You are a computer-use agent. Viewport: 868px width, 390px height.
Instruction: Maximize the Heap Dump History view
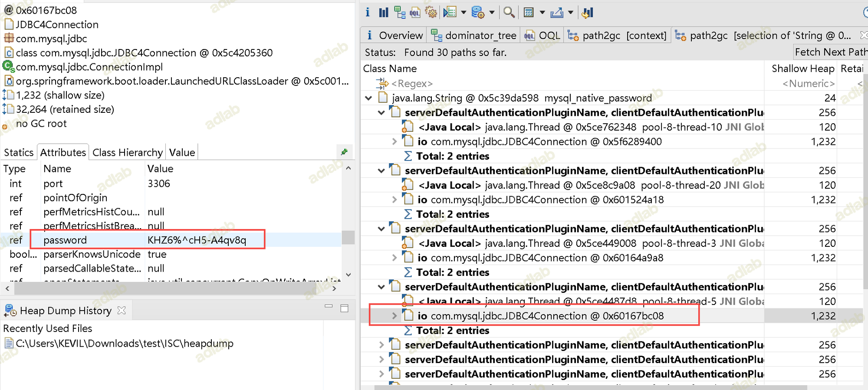tap(345, 308)
